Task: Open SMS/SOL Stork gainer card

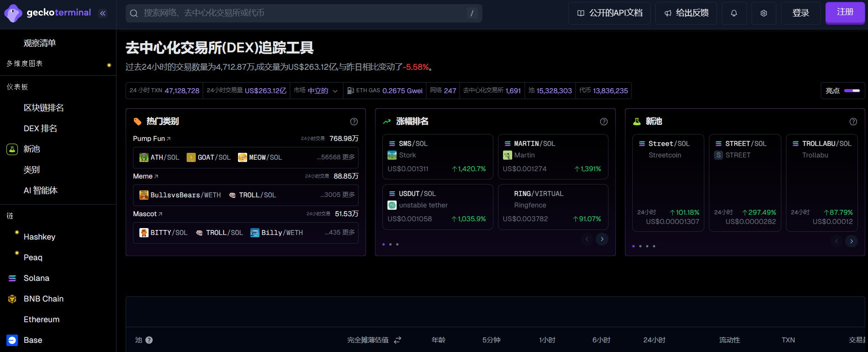Action: (x=437, y=157)
